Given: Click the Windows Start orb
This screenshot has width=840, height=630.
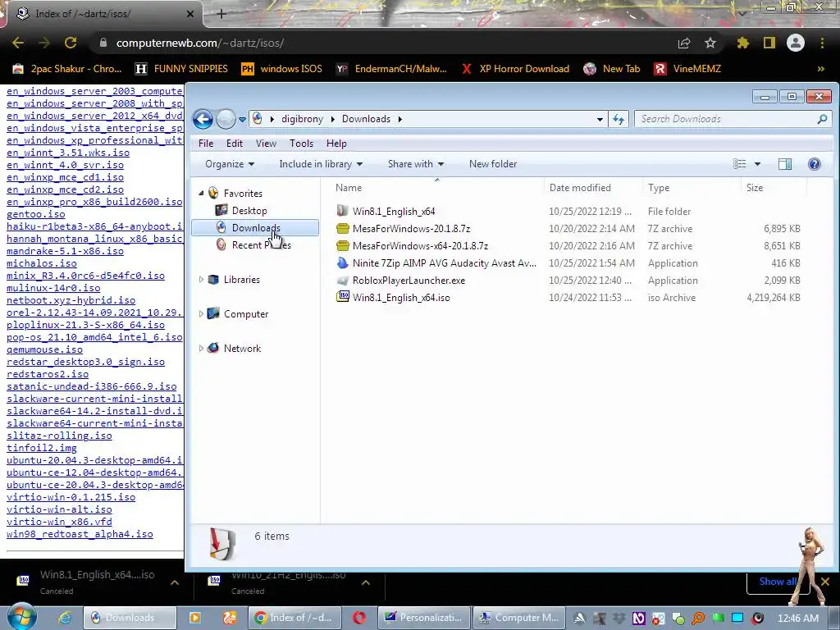Looking at the screenshot, I should (x=21, y=617).
